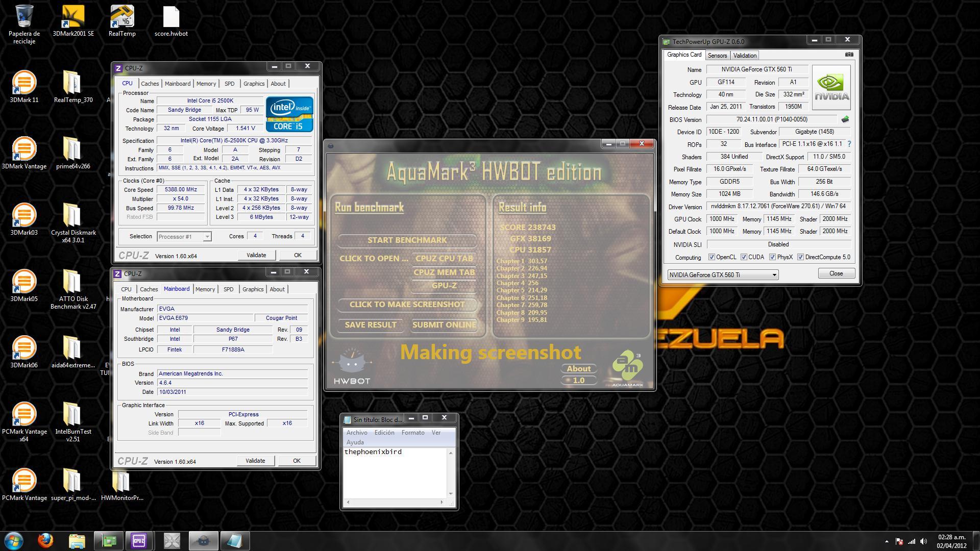Image resolution: width=980 pixels, height=551 pixels.
Task: Click the GPU-Z button in AquaMark
Action: [x=444, y=285]
